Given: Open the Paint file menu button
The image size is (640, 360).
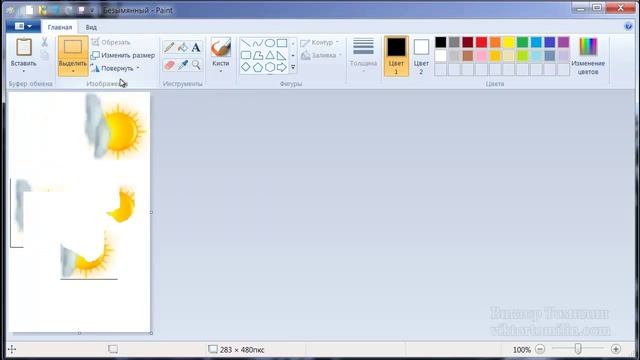Looking at the screenshot, I should (x=23, y=27).
